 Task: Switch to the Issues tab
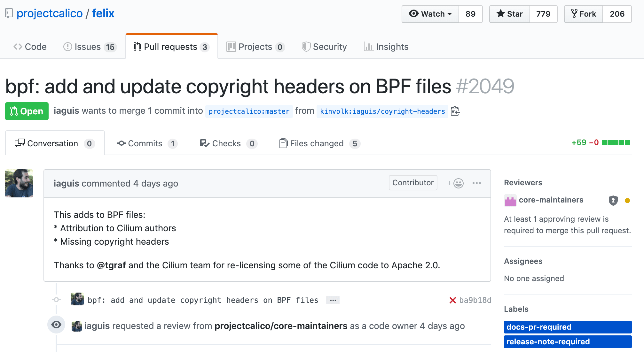coord(90,47)
